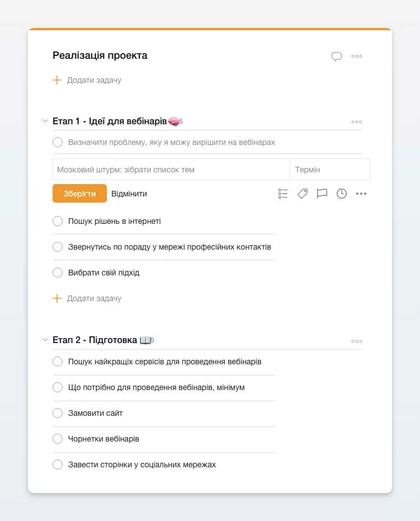Mark Замовити сайт as done
The width and height of the screenshot is (420, 521).
58,412
